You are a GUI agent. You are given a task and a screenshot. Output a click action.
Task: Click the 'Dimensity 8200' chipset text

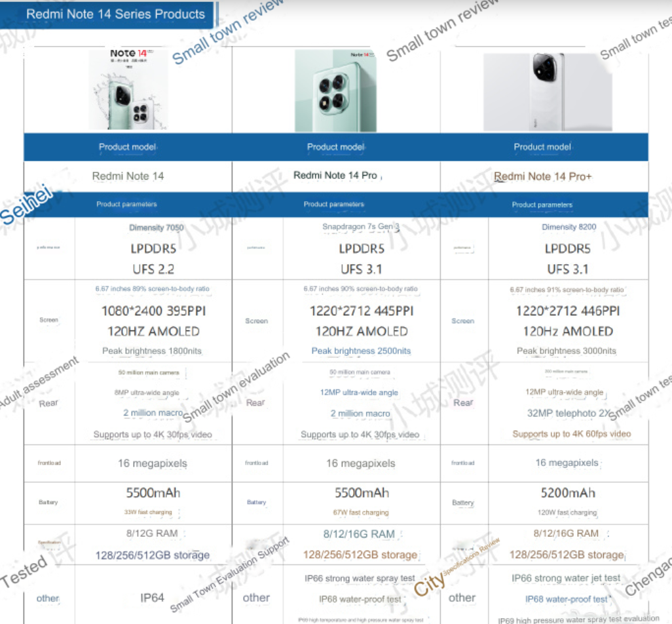[569, 227]
